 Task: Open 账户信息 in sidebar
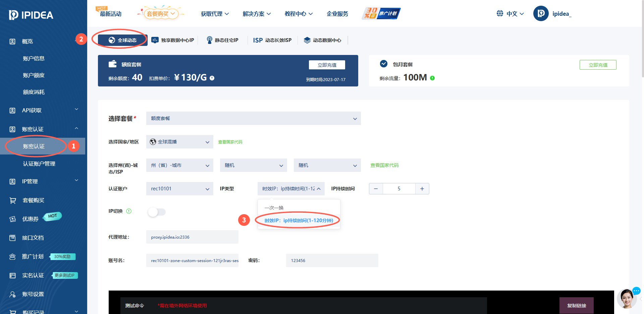[34, 58]
